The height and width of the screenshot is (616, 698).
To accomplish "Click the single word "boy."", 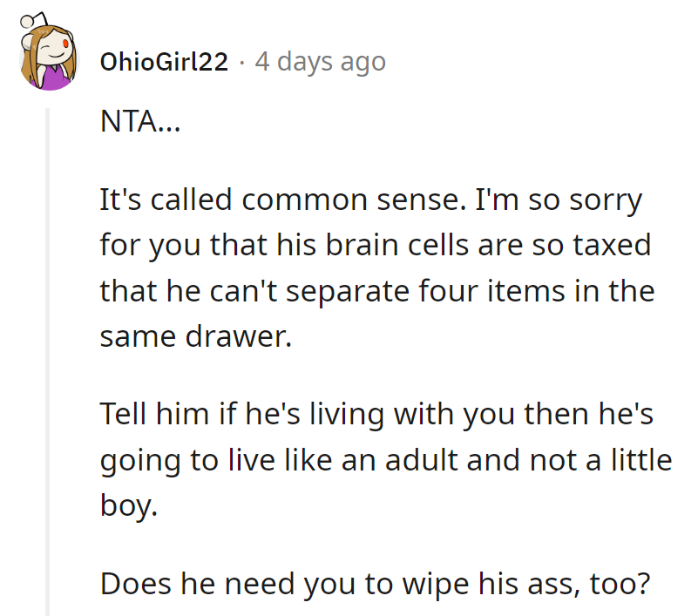I will pyautogui.click(x=129, y=504).
